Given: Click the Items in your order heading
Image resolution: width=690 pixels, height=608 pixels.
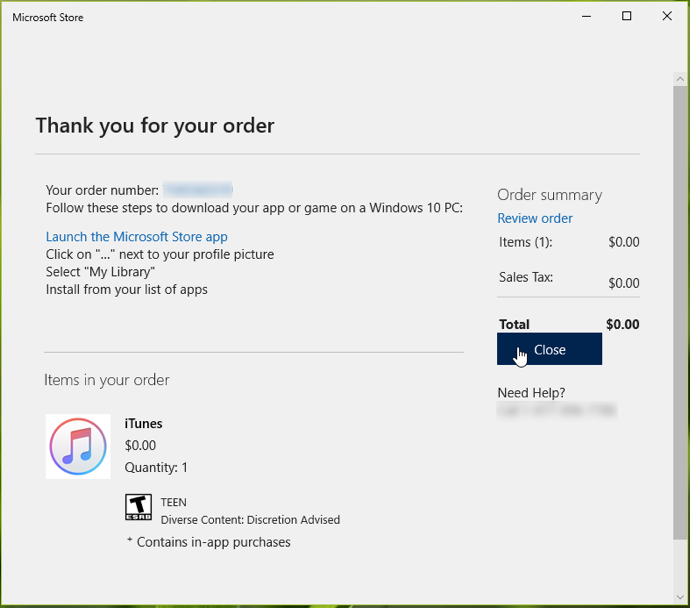Looking at the screenshot, I should click(106, 380).
